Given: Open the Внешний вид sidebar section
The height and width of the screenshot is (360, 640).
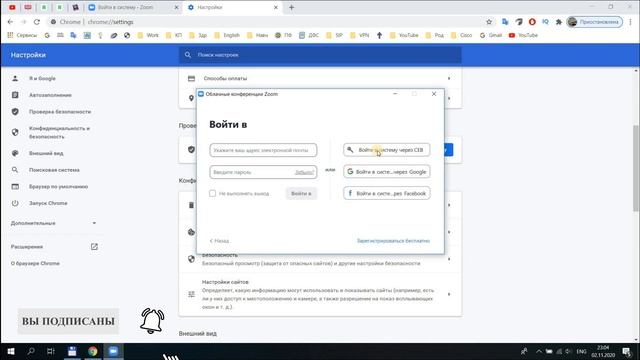Looking at the screenshot, I should point(46,153).
